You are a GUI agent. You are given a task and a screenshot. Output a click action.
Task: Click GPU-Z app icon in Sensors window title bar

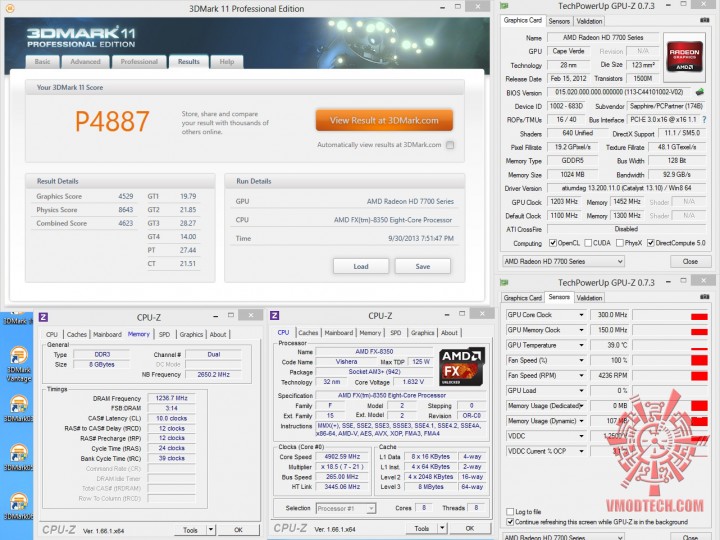(504, 282)
